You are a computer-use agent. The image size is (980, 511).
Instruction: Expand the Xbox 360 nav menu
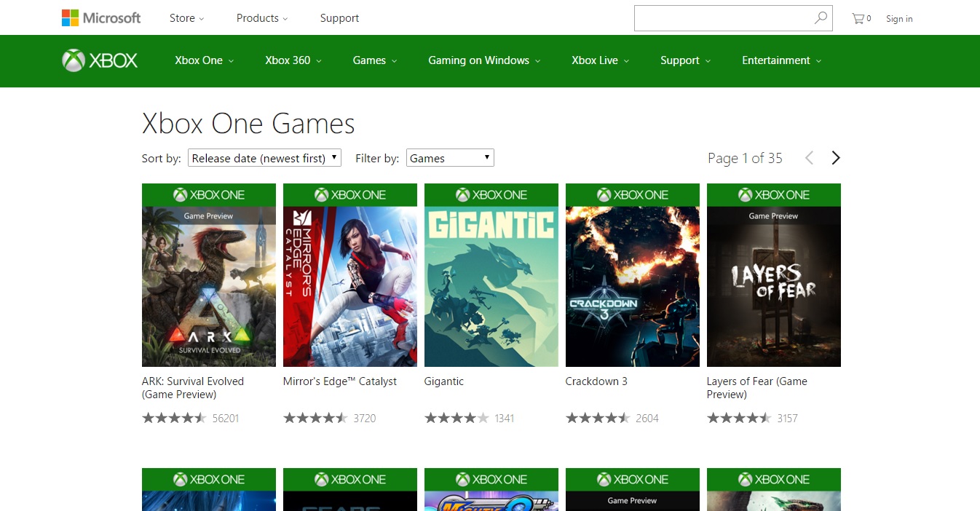click(293, 60)
